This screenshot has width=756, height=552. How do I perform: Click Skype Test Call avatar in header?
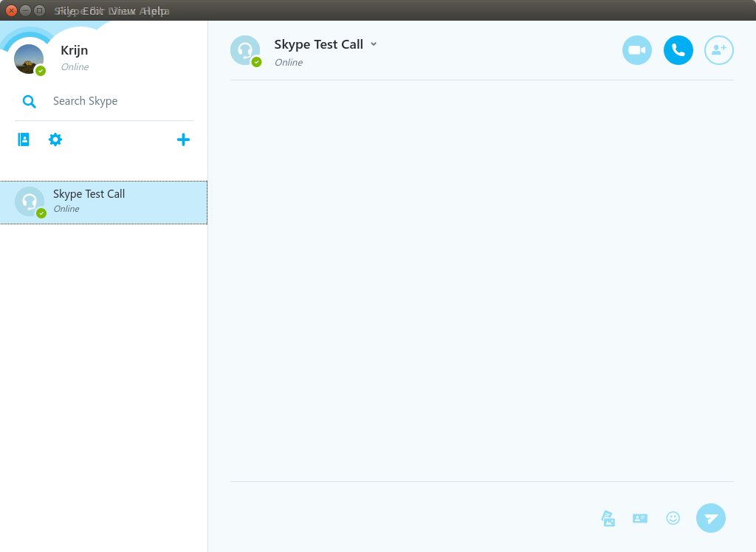pyautogui.click(x=245, y=50)
